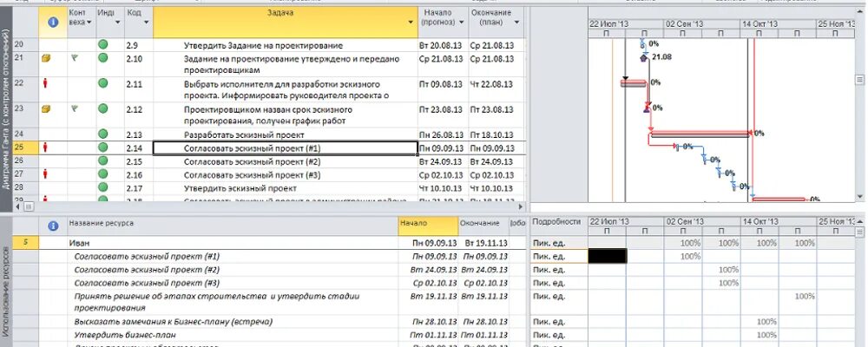Open the Начало (прогноз) column filter dropdown
Viewport: 868px width, 347px height.
click(461, 23)
